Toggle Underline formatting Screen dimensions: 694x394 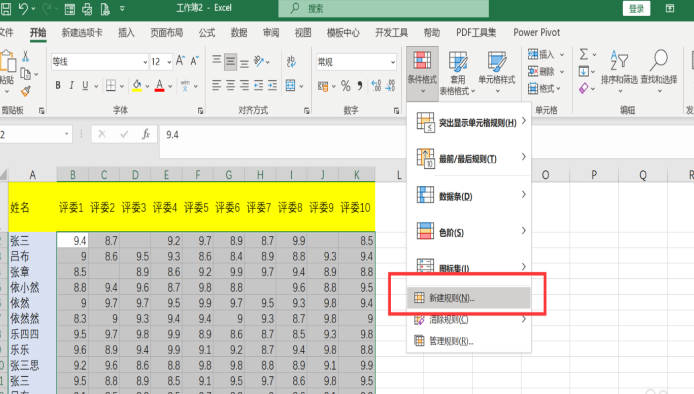[85, 85]
